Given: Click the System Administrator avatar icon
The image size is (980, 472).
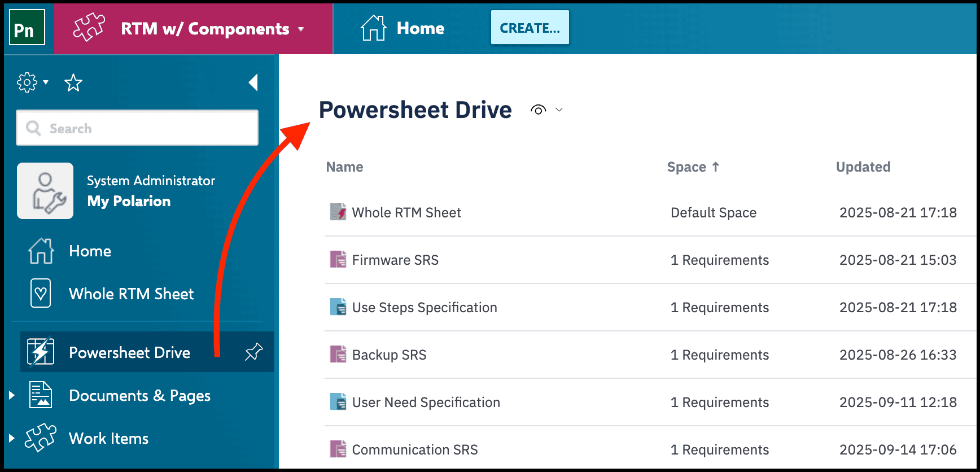Looking at the screenshot, I should 45,191.
